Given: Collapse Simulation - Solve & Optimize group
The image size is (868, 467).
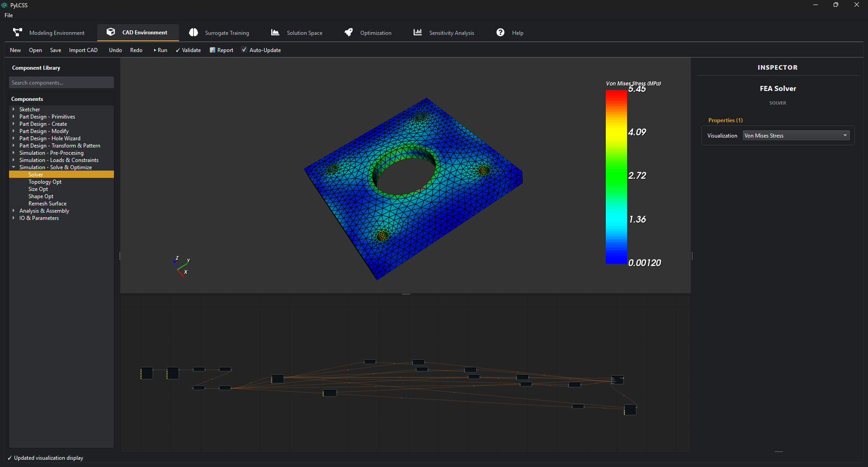Looking at the screenshot, I should [x=14, y=167].
